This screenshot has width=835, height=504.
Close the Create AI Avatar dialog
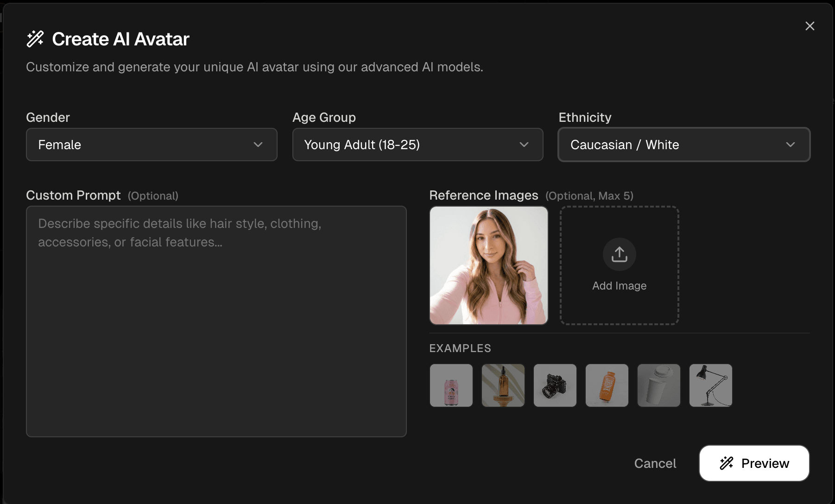click(x=810, y=26)
